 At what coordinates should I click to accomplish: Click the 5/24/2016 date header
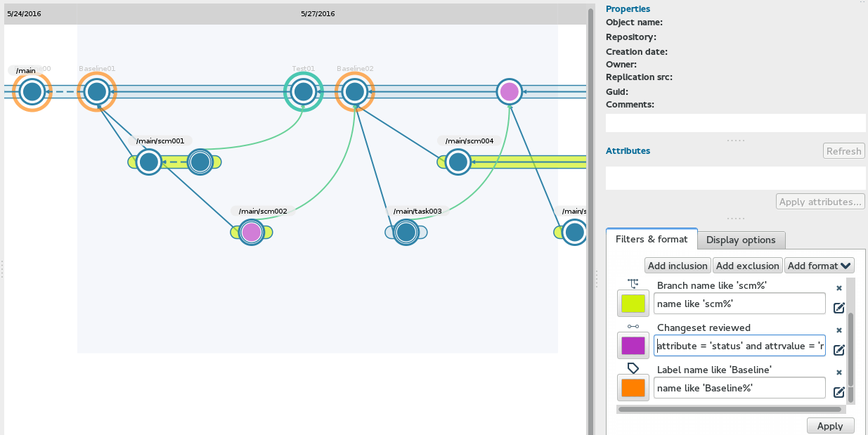[x=24, y=13]
